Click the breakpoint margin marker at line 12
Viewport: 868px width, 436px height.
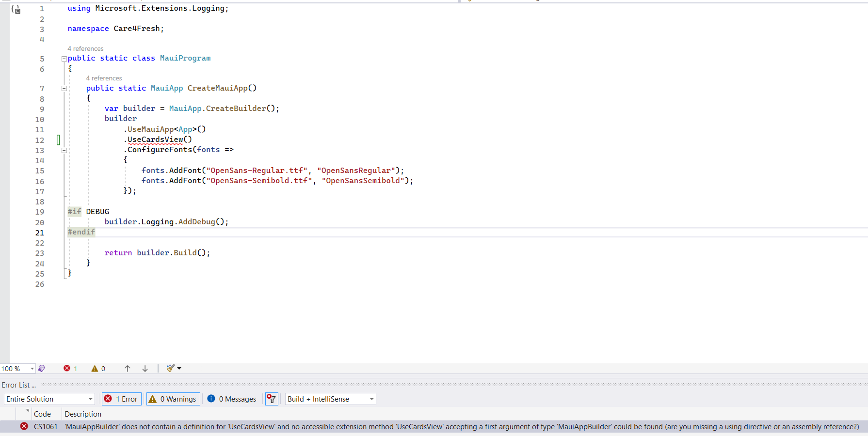(58, 140)
